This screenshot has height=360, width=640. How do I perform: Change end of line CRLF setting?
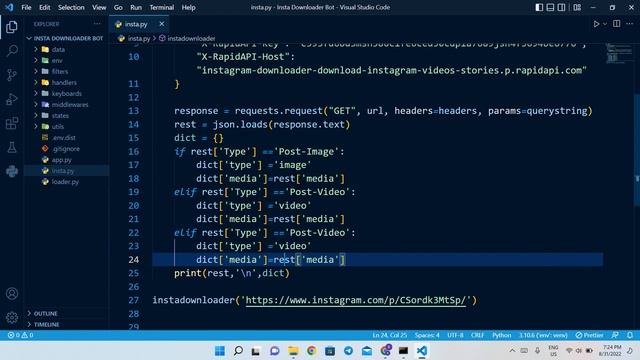click(477, 335)
